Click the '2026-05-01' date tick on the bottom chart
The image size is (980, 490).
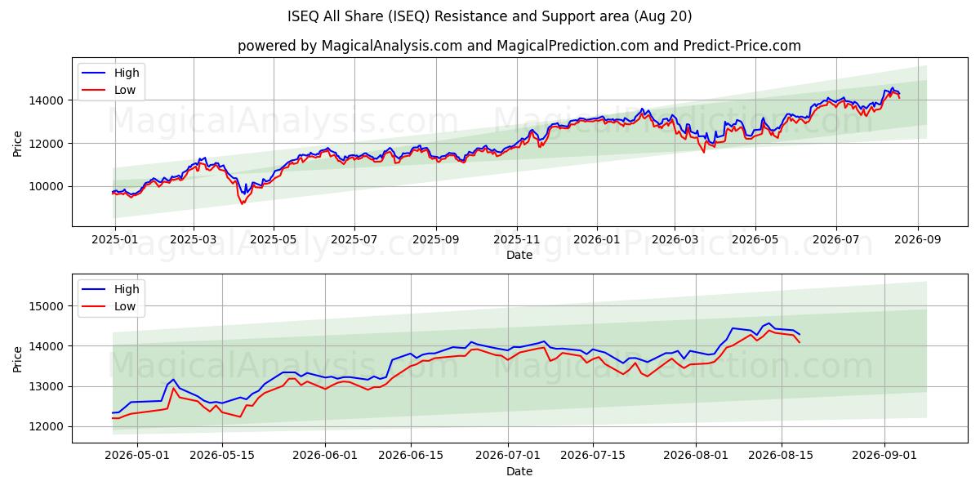click(x=136, y=457)
